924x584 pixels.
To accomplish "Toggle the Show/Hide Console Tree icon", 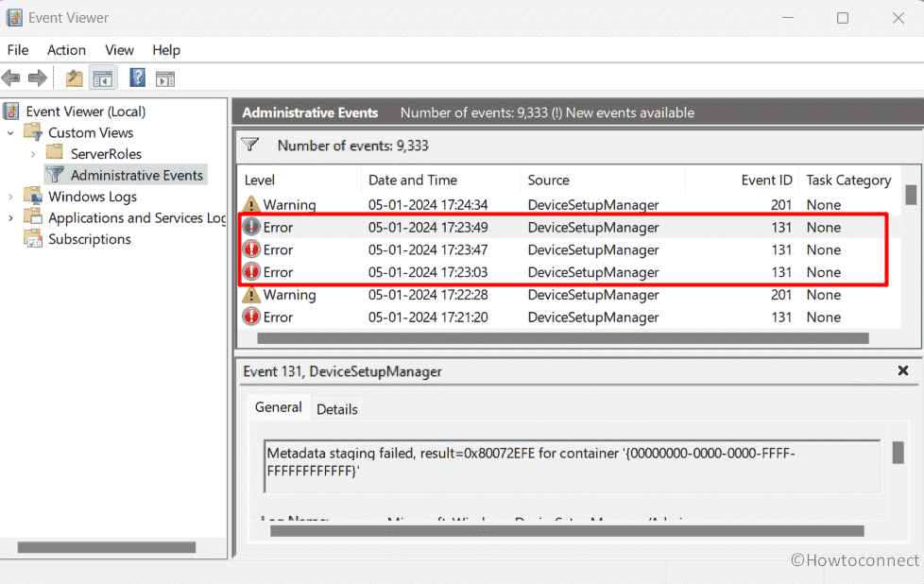I will tap(103, 77).
